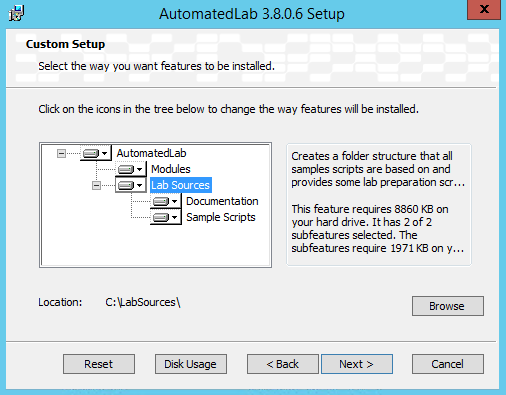
Task: Collapse the Lab Sources tree node
Action: click(x=96, y=185)
